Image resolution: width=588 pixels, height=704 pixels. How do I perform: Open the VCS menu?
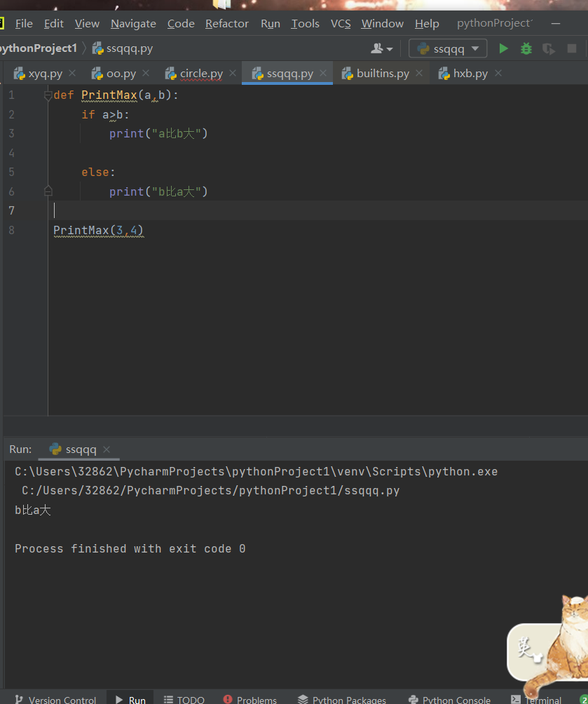(341, 23)
